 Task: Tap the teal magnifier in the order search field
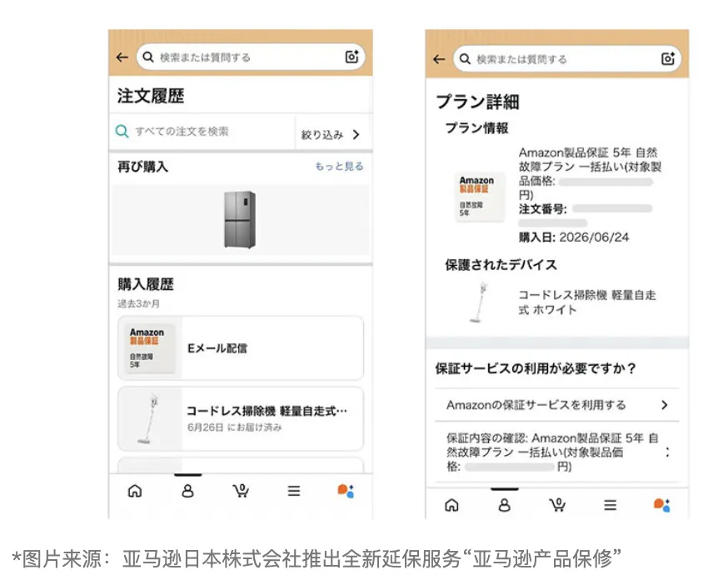click(122, 132)
